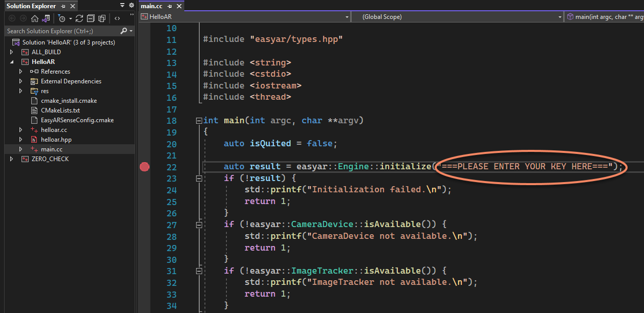Toggle the breakpoint on line 22
Screen dimensions: 644x313
tap(144, 167)
